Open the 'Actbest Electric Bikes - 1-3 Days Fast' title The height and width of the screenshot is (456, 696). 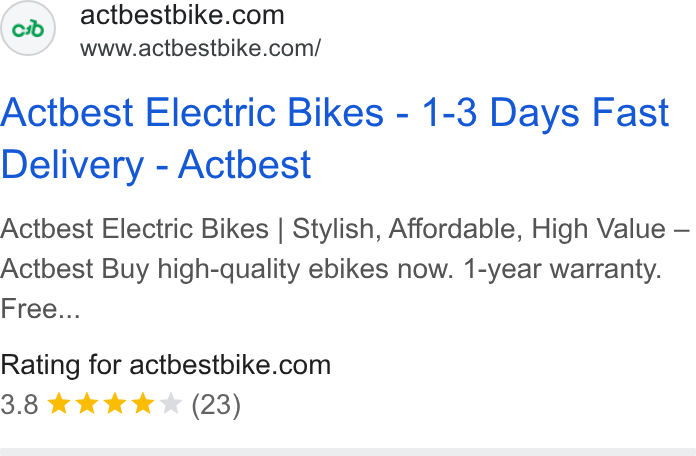pyautogui.click(x=335, y=112)
